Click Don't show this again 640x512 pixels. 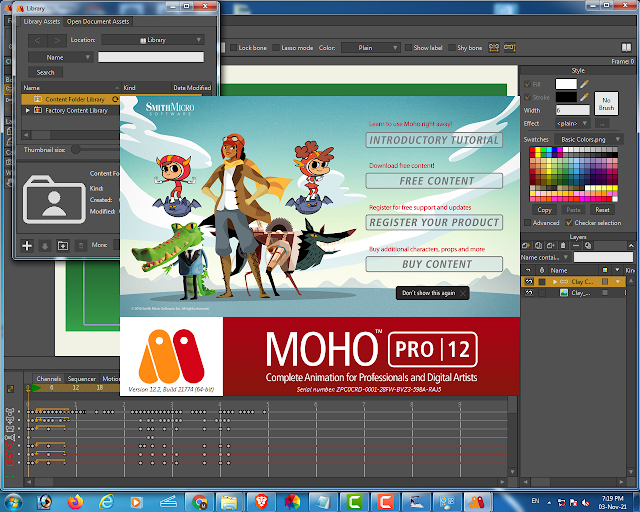(x=432, y=293)
